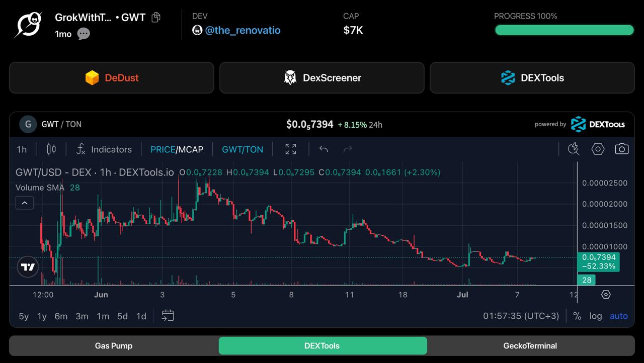This screenshot has width=644, height=363.
Task: Click the Jun date axis label
Action: click(x=101, y=295)
